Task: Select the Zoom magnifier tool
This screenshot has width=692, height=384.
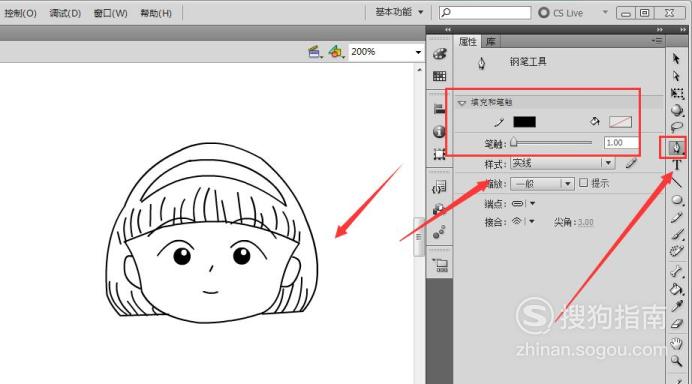Action: tap(677, 361)
